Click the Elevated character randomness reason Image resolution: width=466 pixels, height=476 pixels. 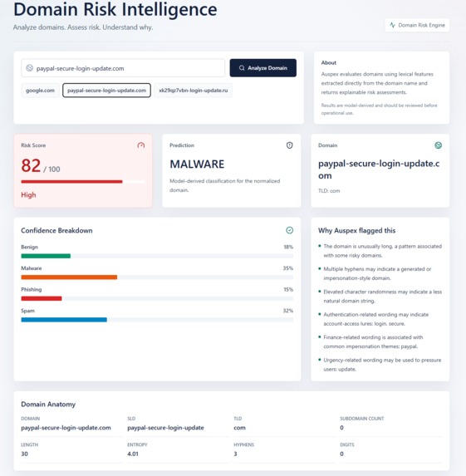click(x=382, y=297)
